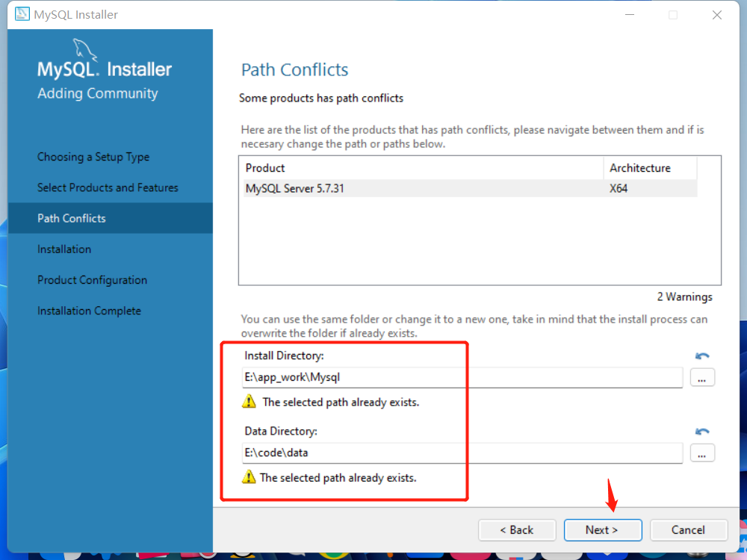Image resolution: width=747 pixels, height=560 pixels.
Task: Close the MySQL Installer window
Action: tap(717, 15)
